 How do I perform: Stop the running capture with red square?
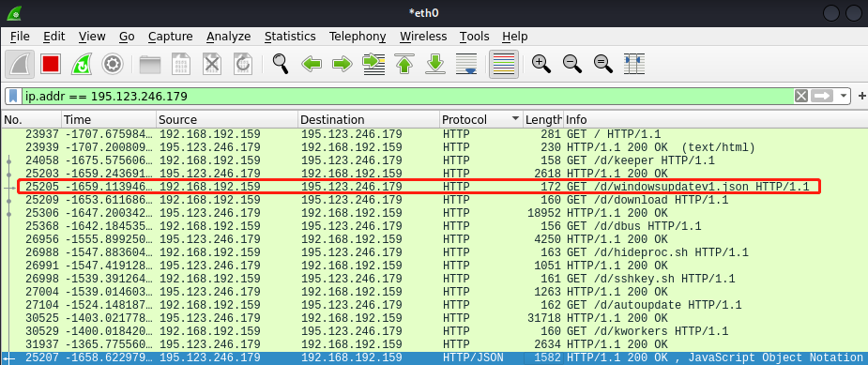pyautogui.click(x=51, y=64)
